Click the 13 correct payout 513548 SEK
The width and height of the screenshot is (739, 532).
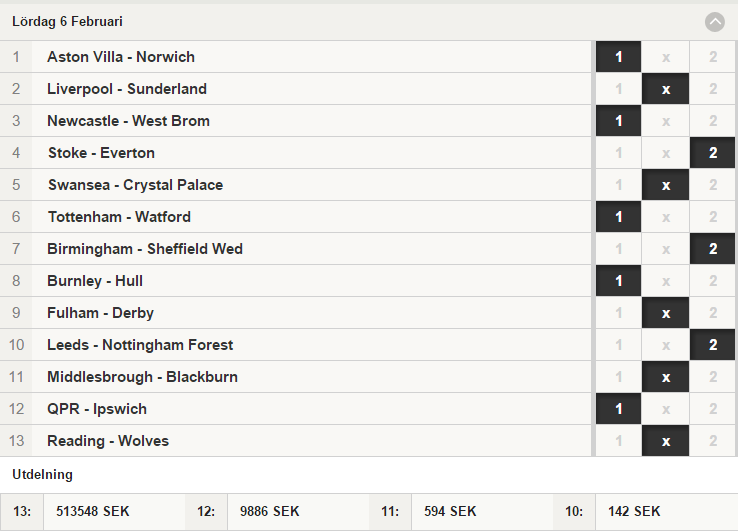coord(92,511)
